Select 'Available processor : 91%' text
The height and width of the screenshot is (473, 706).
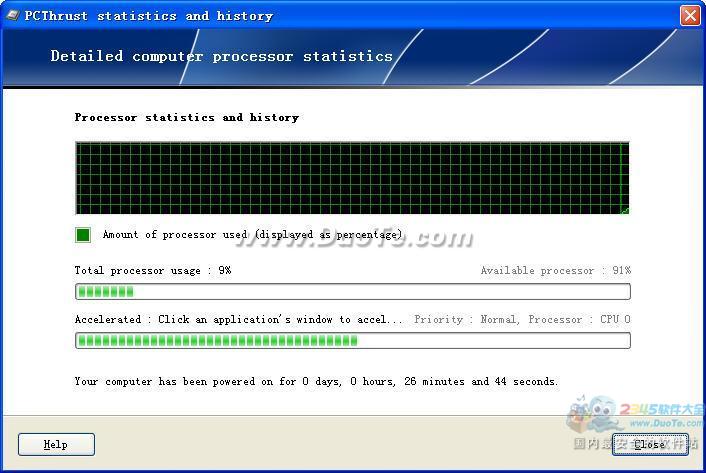pyautogui.click(x=556, y=270)
